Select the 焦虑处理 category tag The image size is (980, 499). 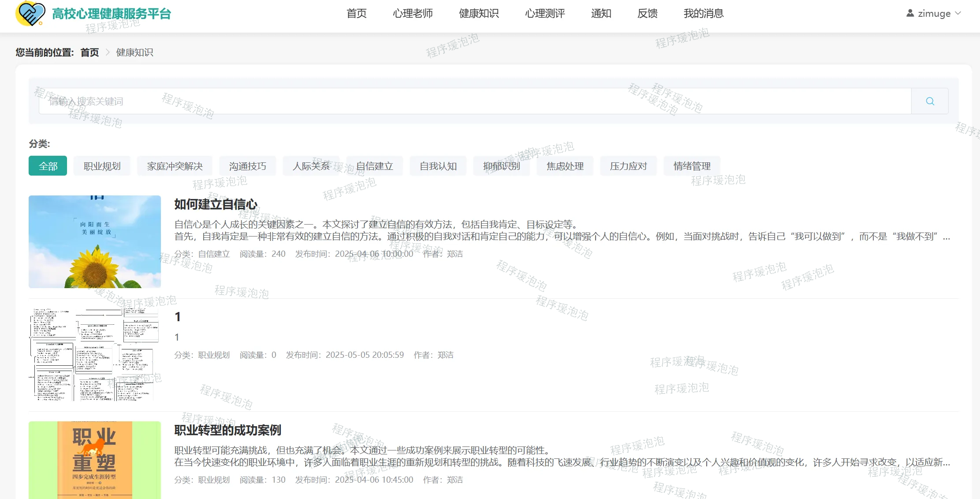[565, 166]
